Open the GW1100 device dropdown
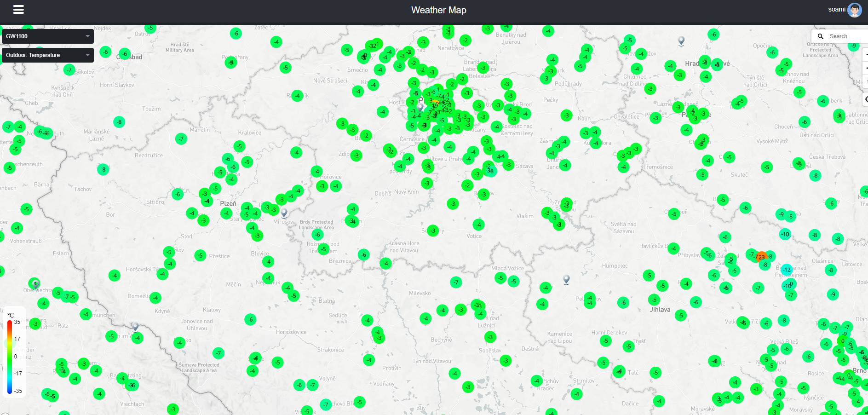This screenshot has width=868, height=415. pyautogui.click(x=47, y=36)
